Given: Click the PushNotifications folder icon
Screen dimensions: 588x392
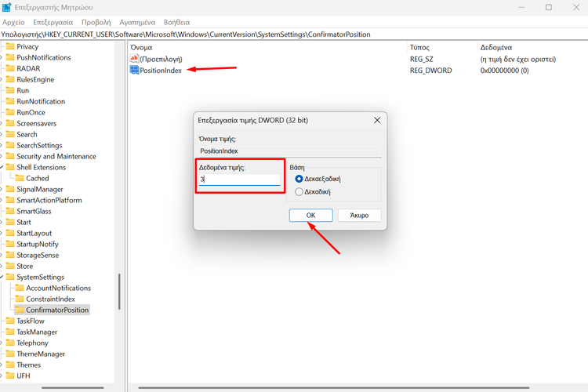Looking at the screenshot, I should tap(10, 57).
